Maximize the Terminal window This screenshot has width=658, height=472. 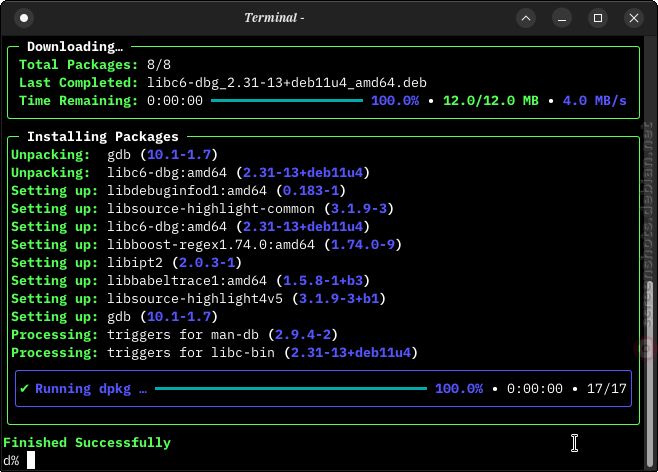598,18
